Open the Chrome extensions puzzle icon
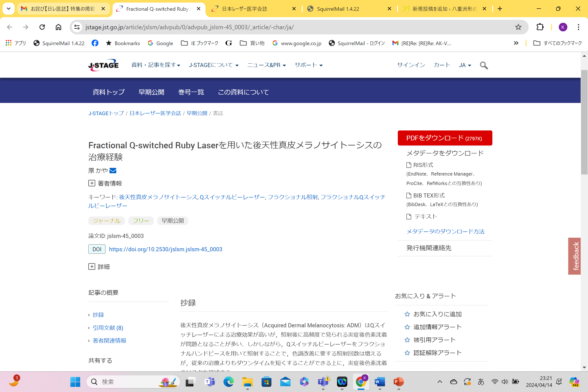Screen dimensions: 588x392 pyautogui.click(x=540, y=27)
